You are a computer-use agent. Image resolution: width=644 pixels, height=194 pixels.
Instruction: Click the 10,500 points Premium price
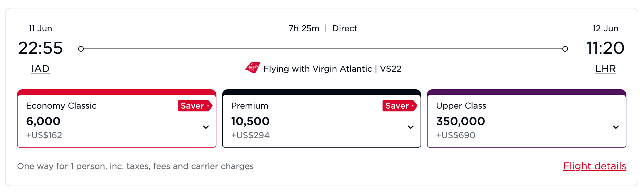(x=250, y=121)
